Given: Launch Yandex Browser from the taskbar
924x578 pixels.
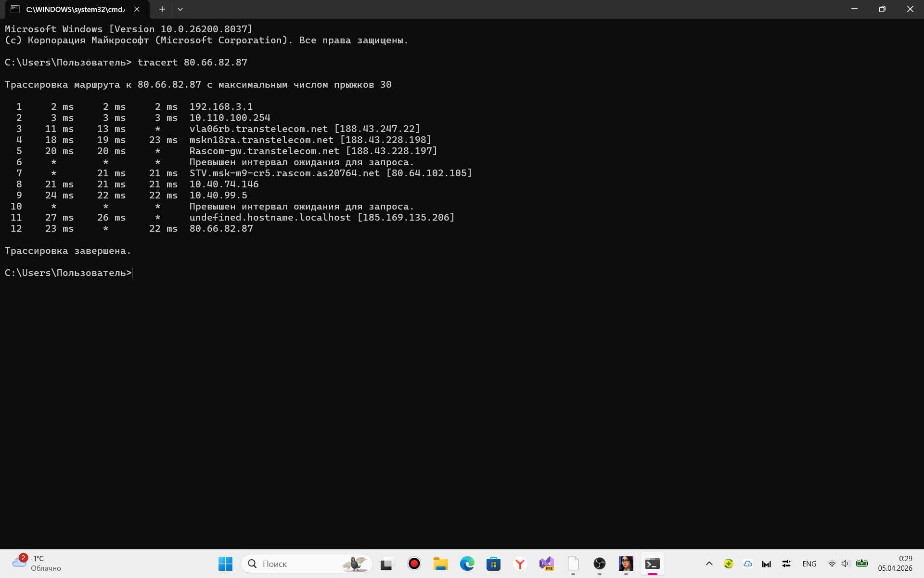Looking at the screenshot, I should click(x=520, y=564).
